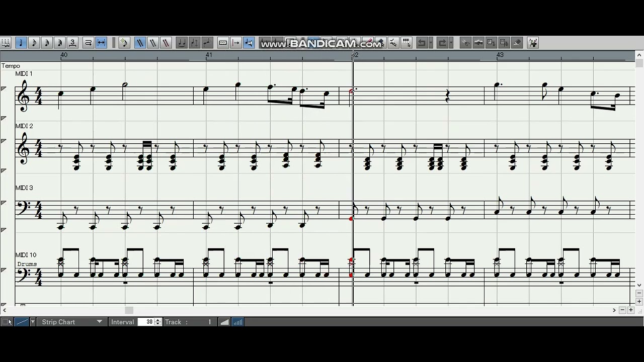Click the vertical scrollbar up arrow
This screenshot has width=644, height=362.
click(639, 54)
